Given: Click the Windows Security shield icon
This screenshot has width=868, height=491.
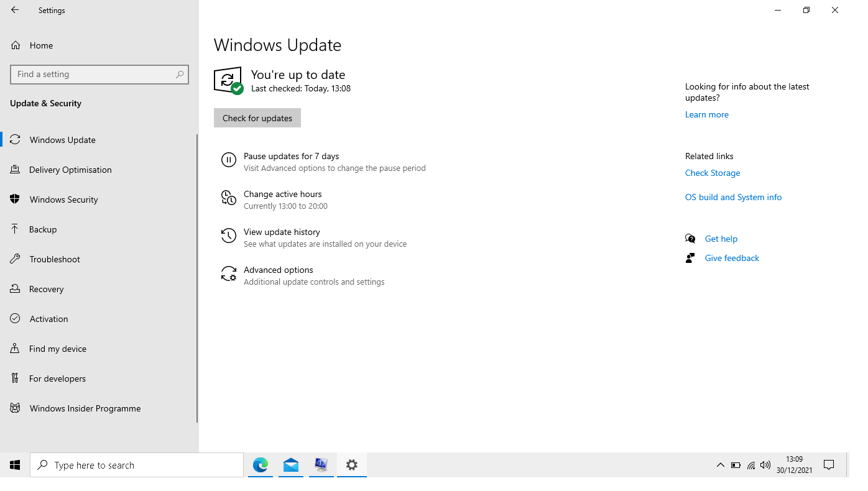Looking at the screenshot, I should (15, 200).
